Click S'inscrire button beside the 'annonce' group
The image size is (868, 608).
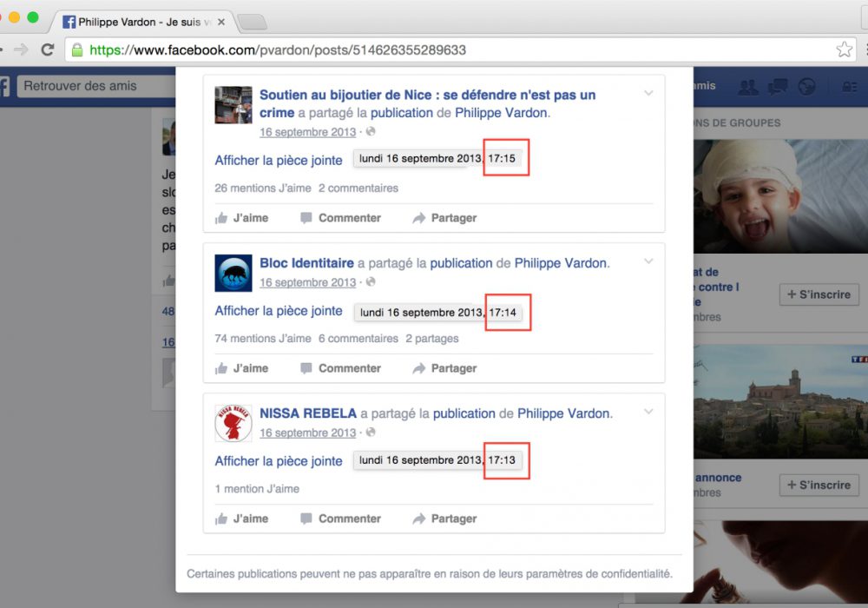click(819, 485)
